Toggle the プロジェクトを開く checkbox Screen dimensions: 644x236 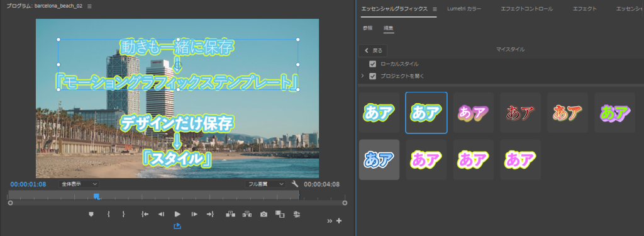click(x=372, y=76)
